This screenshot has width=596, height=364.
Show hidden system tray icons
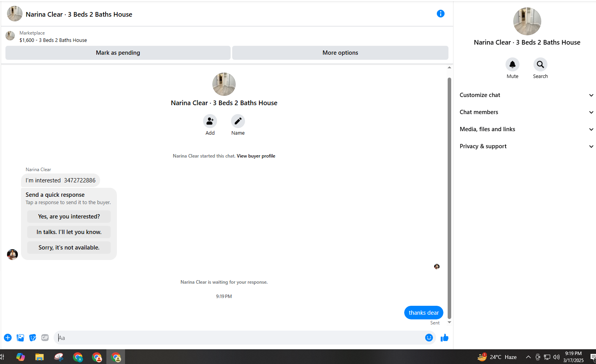click(x=528, y=357)
